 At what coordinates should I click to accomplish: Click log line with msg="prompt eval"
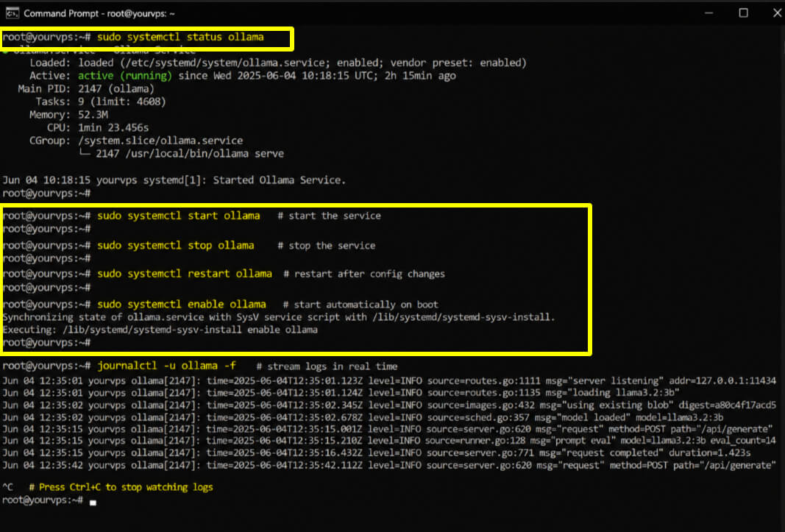[x=389, y=441]
